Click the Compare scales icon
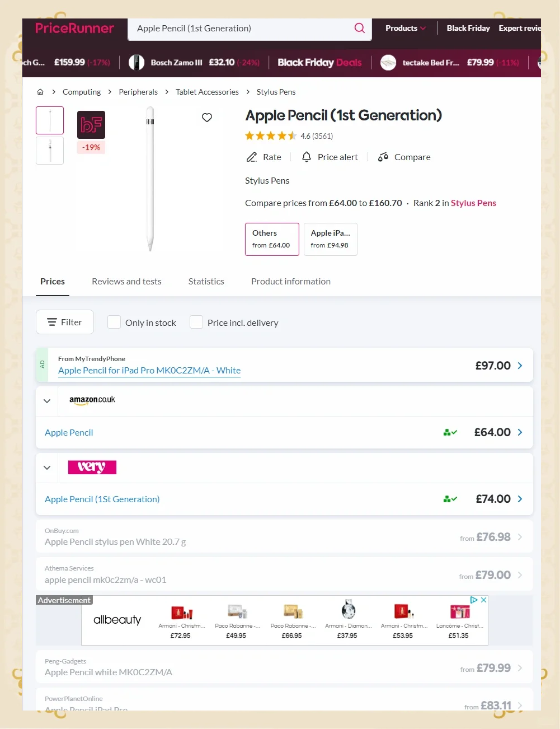The width and height of the screenshot is (560, 729). tap(383, 157)
